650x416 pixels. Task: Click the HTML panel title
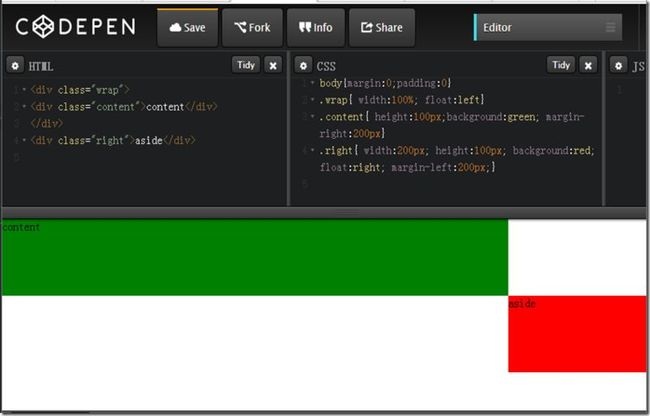click(41, 66)
